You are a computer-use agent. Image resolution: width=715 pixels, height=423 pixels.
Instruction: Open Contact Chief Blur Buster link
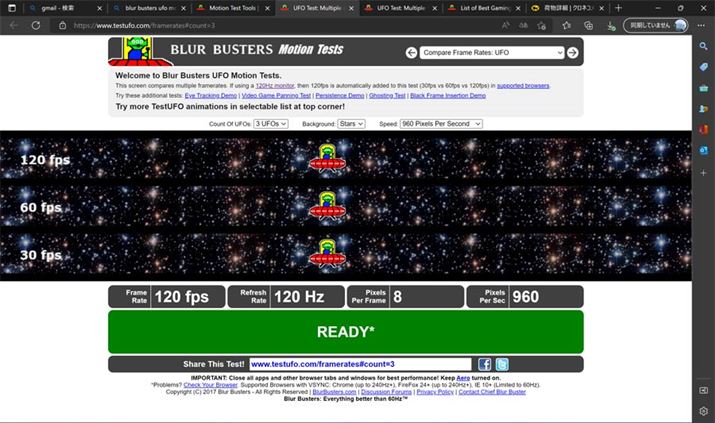pos(492,392)
